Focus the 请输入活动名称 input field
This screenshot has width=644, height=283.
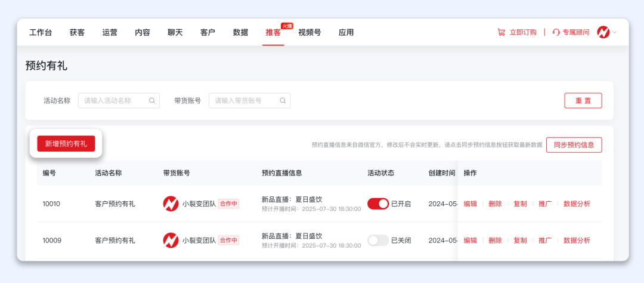[113, 101]
